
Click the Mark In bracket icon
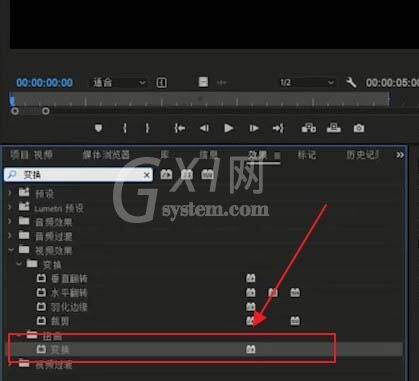tap(125, 128)
